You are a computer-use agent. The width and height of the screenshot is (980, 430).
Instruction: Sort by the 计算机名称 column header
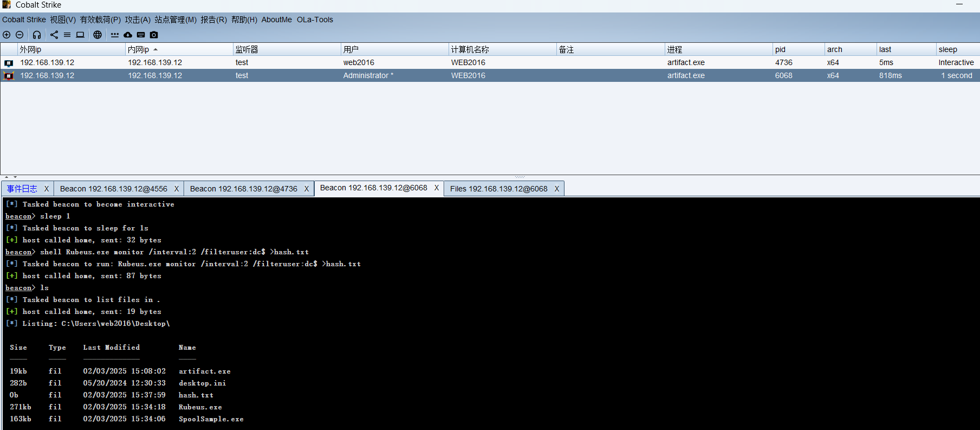(x=503, y=49)
